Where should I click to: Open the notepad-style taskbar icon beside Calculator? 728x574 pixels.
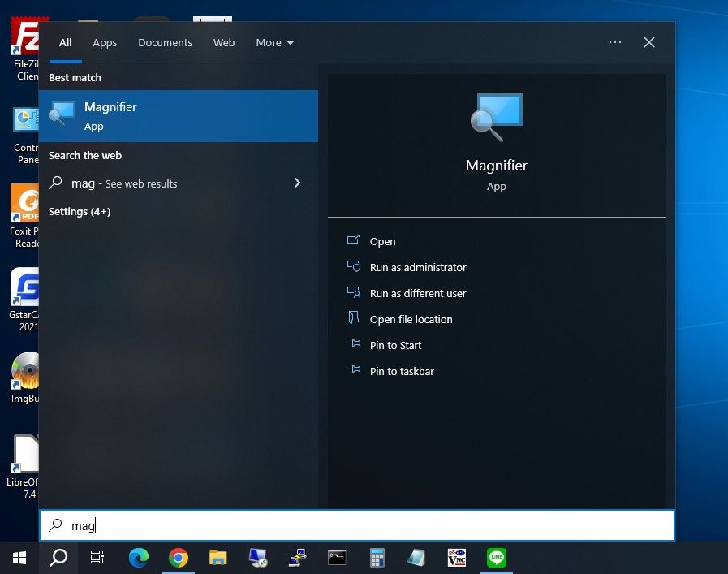click(x=416, y=558)
